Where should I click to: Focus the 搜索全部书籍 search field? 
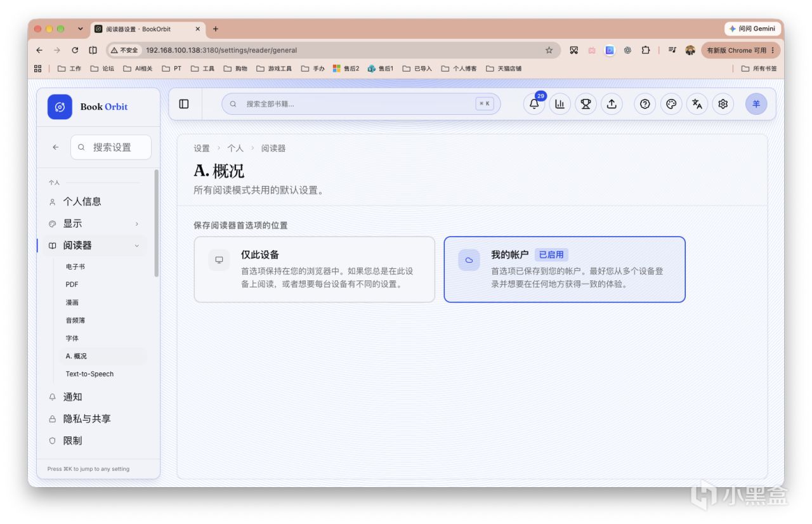tap(360, 104)
